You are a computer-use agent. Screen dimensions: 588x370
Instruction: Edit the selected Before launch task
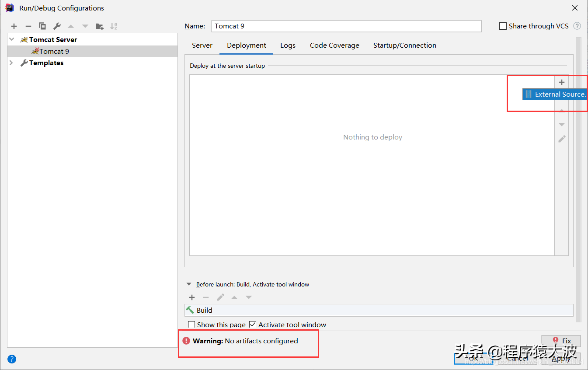(220, 297)
